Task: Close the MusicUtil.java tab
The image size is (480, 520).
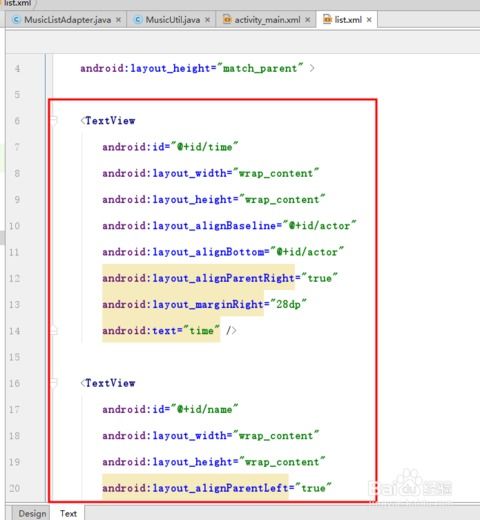Action: click(207, 20)
